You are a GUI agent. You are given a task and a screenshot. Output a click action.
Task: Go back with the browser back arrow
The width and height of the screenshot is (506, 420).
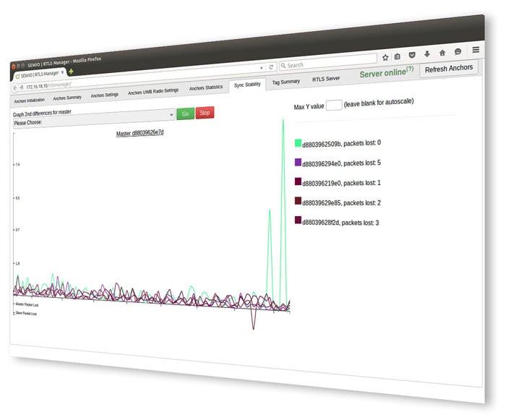[15, 87]
